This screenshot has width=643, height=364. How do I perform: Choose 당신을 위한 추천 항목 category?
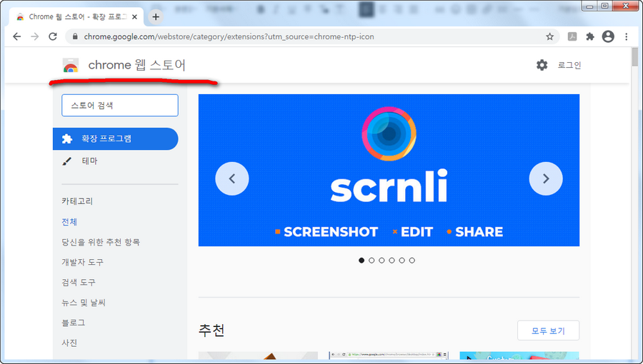click(101, 242)
